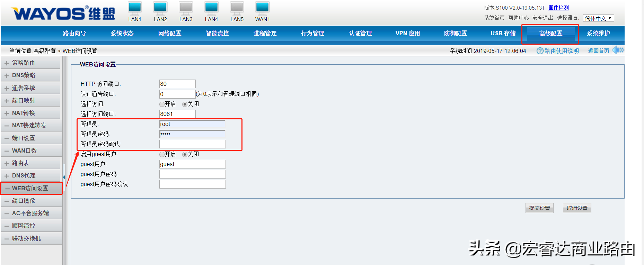This screenshot has height=265, width=644.
Task: Click the LAN2 port status icon
Action: tap(160, 8)
